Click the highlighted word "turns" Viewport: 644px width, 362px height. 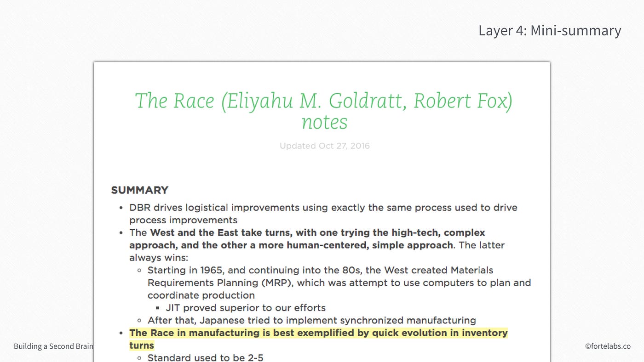coord(142,345)
